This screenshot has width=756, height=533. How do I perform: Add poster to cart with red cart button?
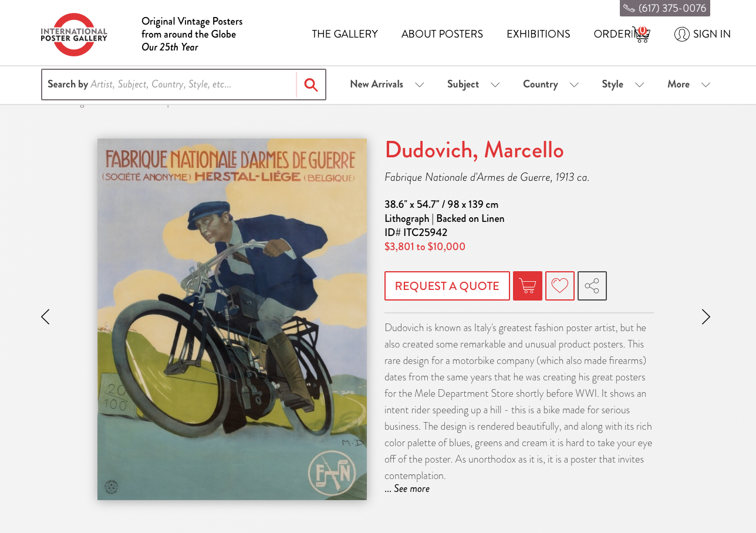click(528, 286)
